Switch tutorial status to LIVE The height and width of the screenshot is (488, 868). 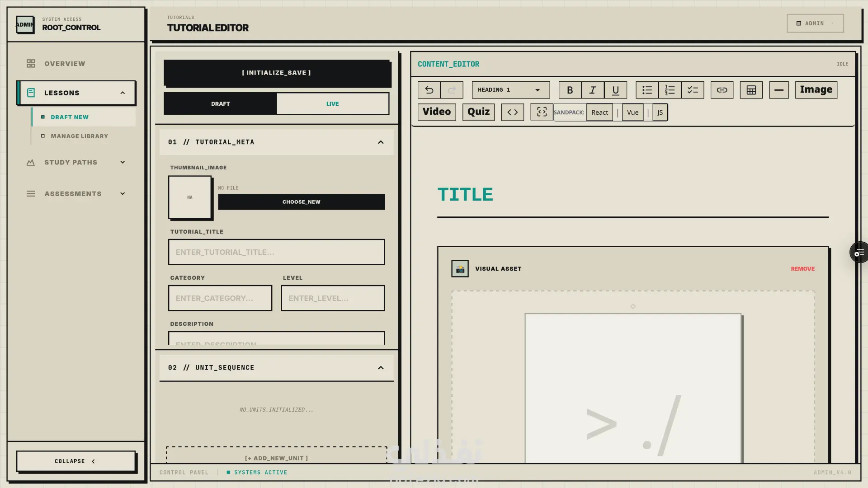pyautogui.click(x=332, y=103)
